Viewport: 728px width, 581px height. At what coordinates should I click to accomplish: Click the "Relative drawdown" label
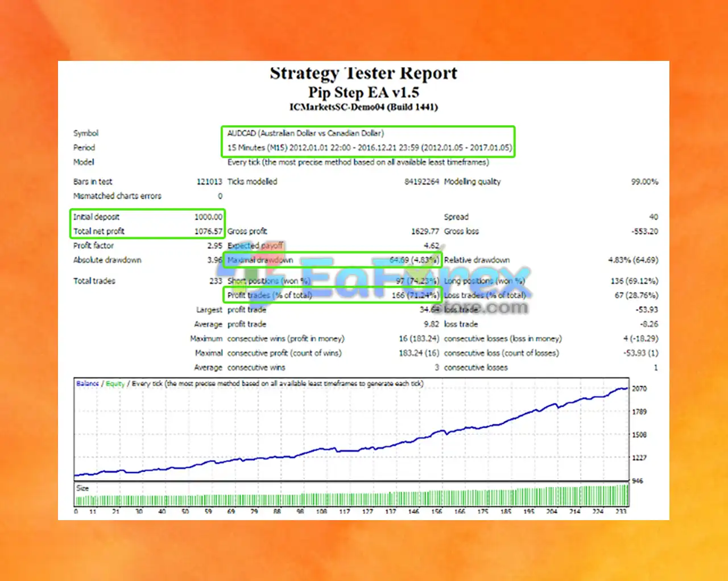pyautogui.click(x=477, y=260)
